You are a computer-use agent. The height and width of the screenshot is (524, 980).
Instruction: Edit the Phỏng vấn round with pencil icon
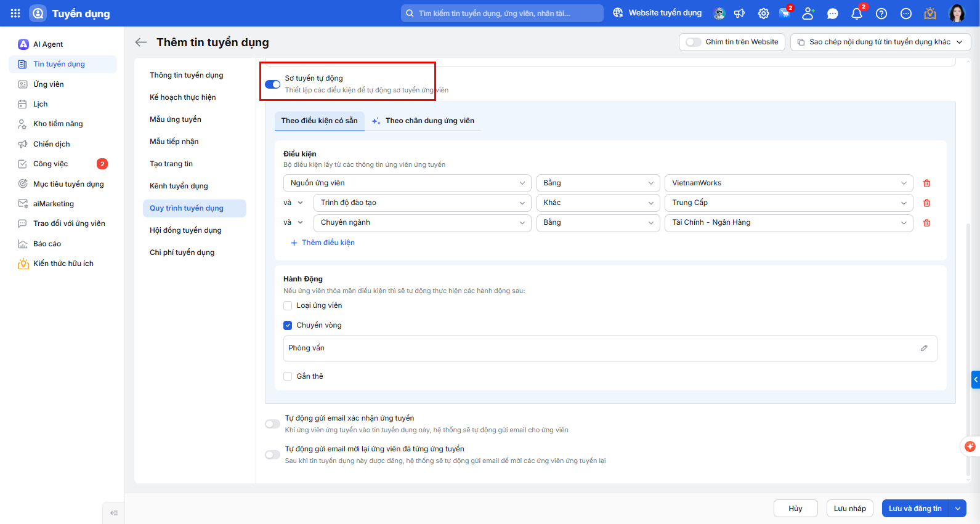tap(924, 348)
